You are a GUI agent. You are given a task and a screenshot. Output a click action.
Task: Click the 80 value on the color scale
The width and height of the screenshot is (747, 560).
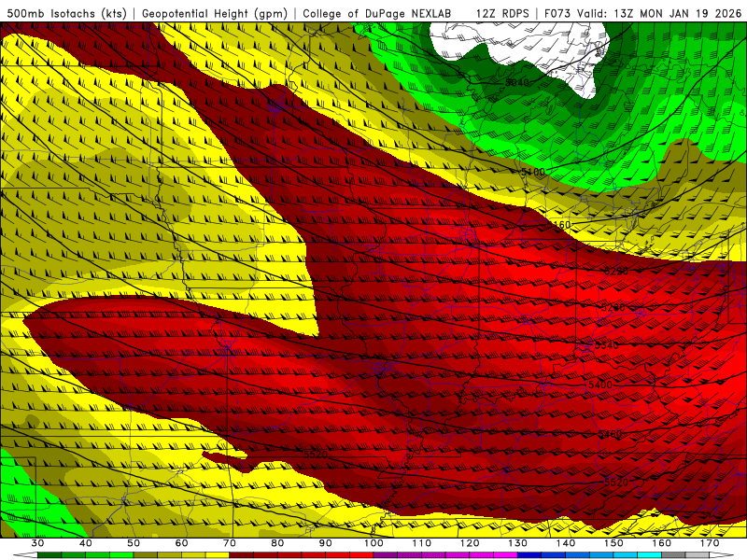click(x=277, y=543)
